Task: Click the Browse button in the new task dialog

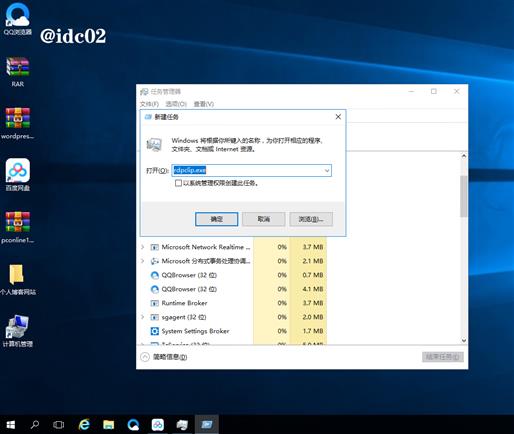Action: pyautogui.click(x=311, y=219)
